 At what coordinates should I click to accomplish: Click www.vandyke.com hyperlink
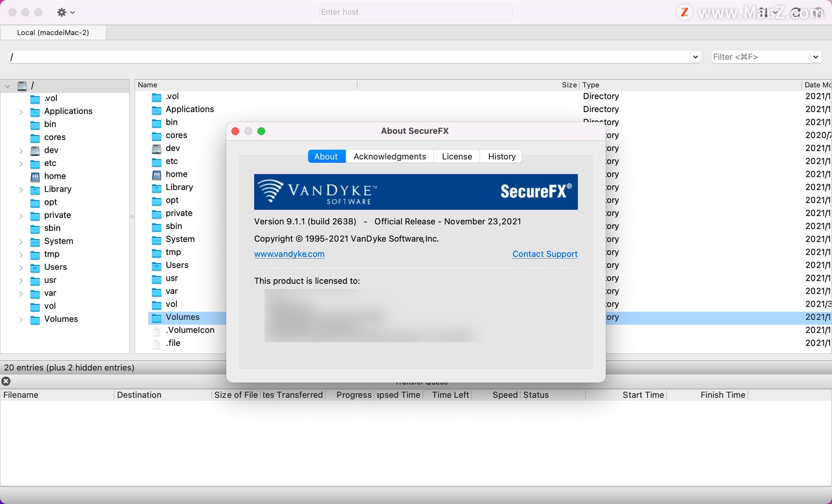tap(289, 253)
